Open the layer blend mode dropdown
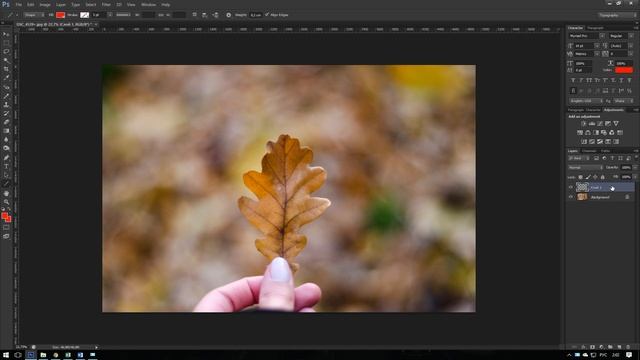Image resolution: width=640 pixels, height=360 pixels. click(x=585, y=167)
